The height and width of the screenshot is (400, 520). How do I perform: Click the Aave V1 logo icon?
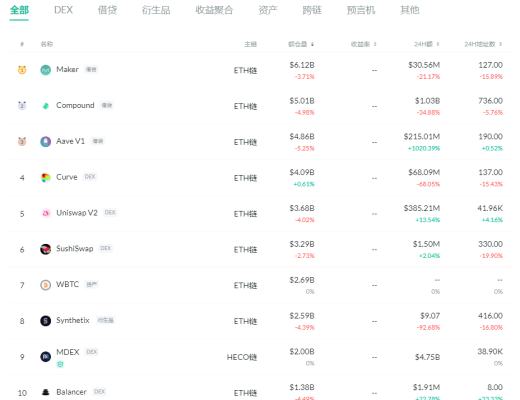pos(46,142)
